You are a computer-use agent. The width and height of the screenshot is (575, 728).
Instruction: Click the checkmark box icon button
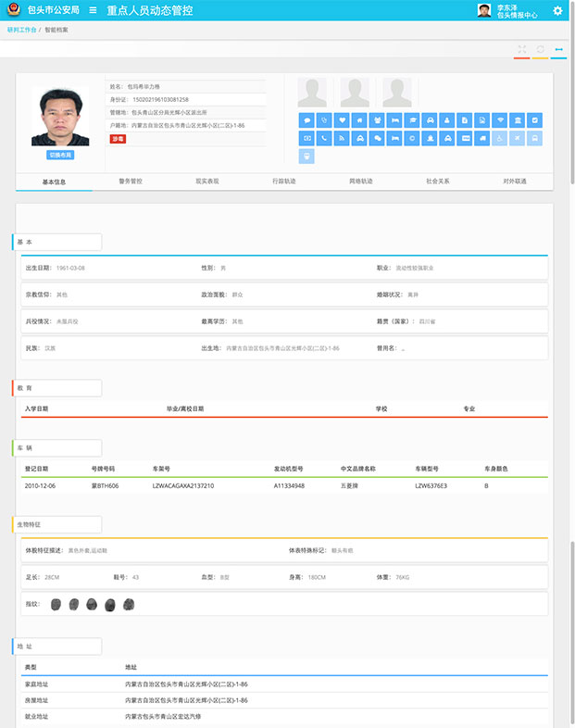pos(534,120)
